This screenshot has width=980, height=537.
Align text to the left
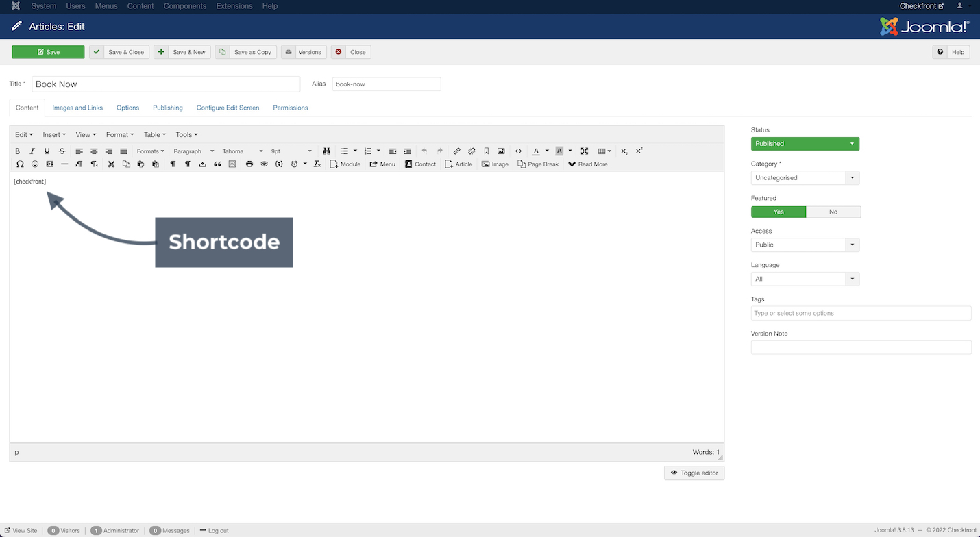79,151
